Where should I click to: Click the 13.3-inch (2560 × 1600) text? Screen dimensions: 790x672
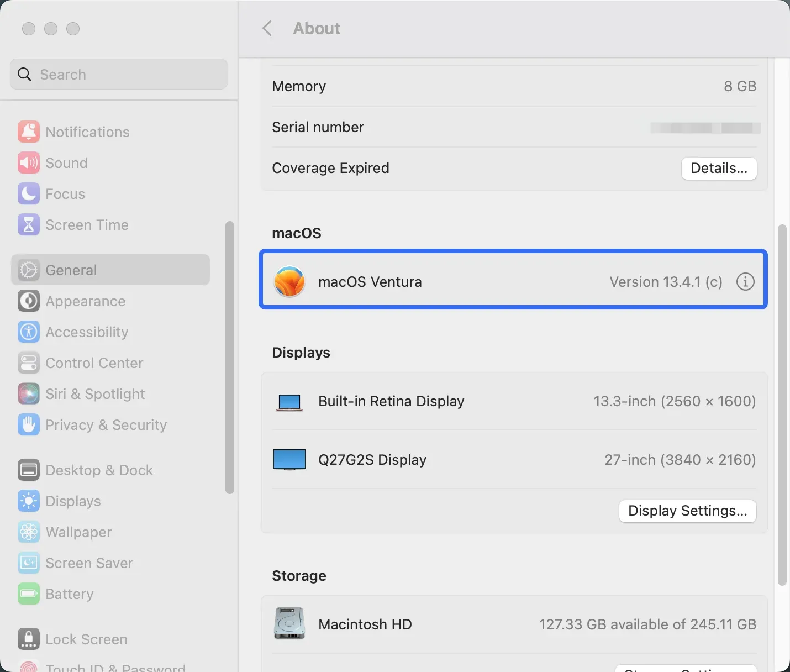pyautogui.click(x=675, y=401)
